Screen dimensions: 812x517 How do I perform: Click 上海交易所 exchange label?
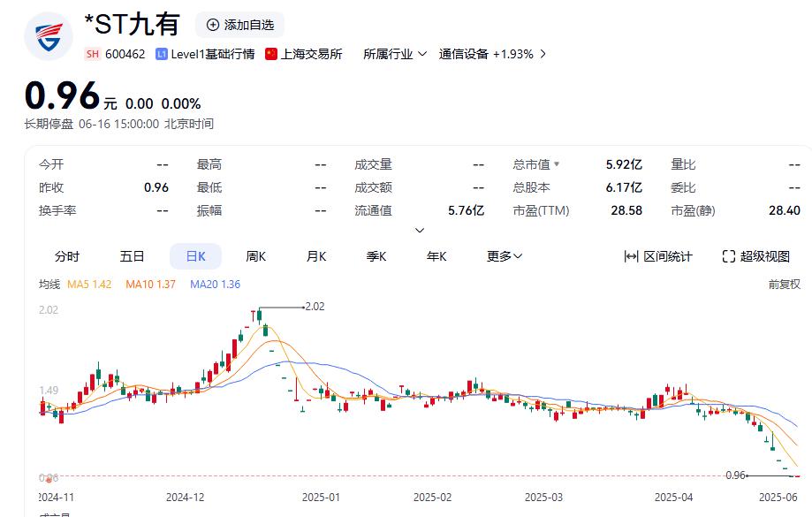[311, 54]
